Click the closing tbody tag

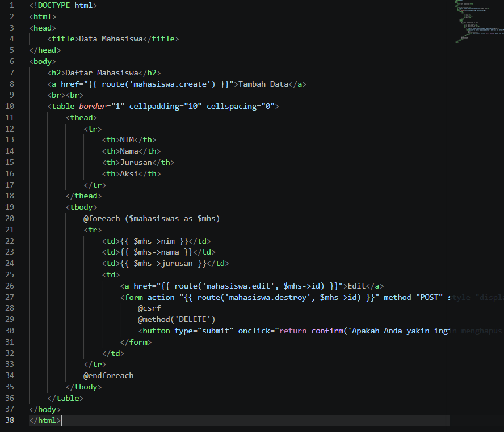[x=83, y=387]
